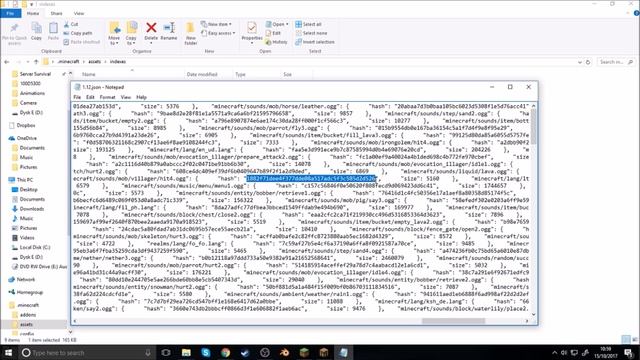Switch to the Home ribbon tab
This screenshot has height=360, width=640.
(33, 13)
